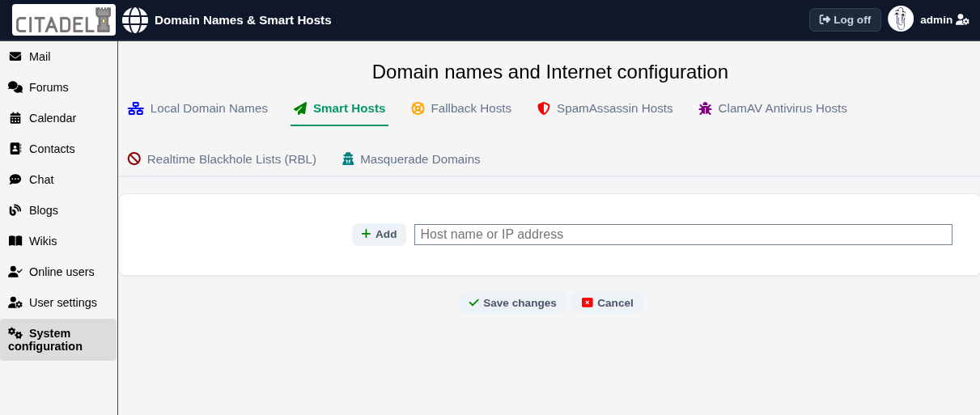Click the Forums speech bubbles icon
Screen dimensions: 980x415
tap(15, 87)
